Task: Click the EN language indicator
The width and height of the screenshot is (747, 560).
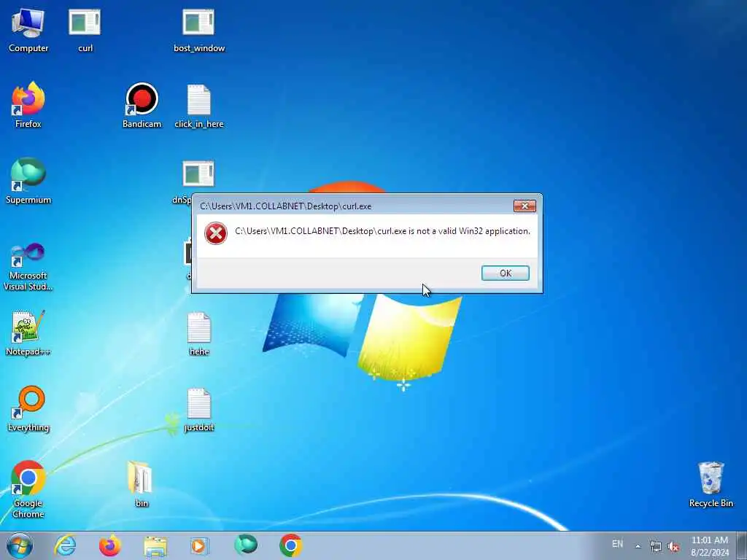Action: [617, 544]
